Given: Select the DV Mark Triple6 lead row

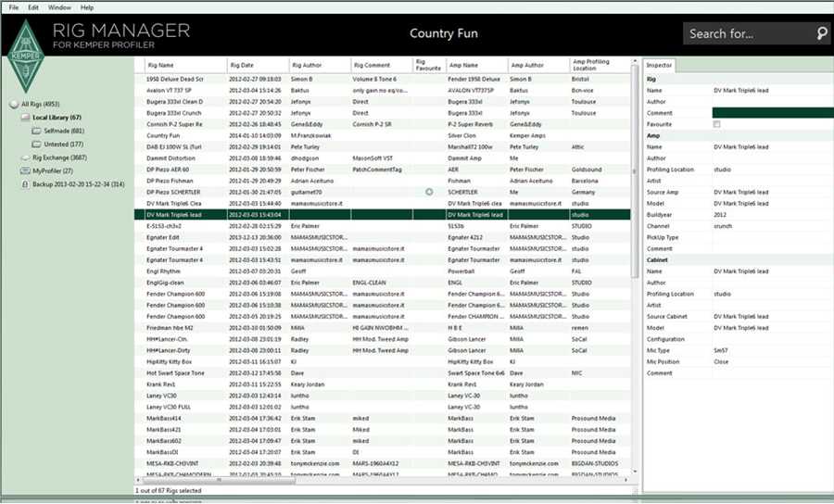Looking at the screenshot, I should tap(383, 215).
